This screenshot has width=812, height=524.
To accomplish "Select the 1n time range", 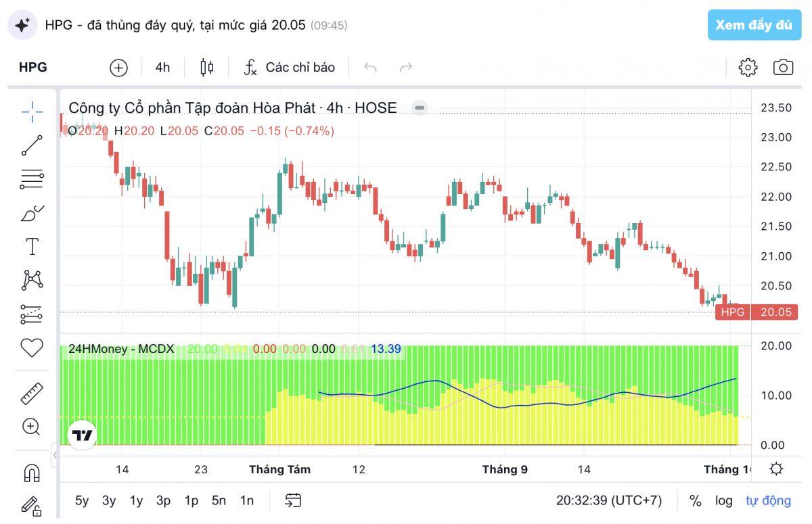I will point(247,500).
